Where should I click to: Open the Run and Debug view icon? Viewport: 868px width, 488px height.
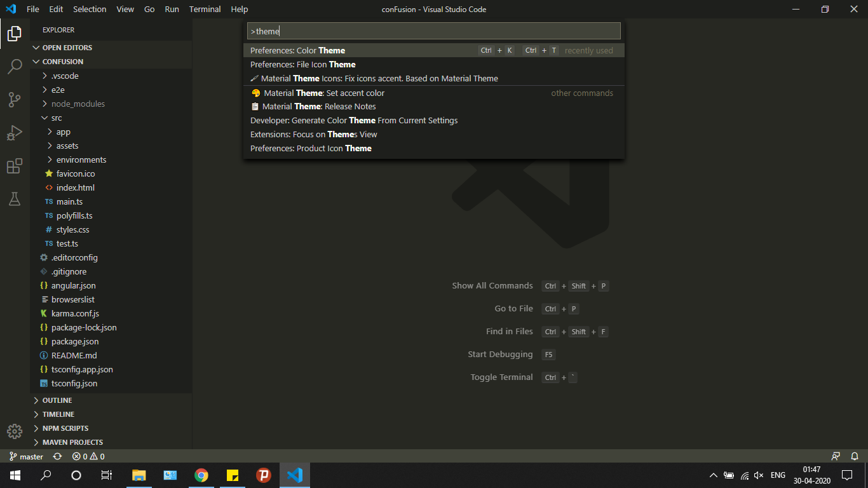point(15,133)
